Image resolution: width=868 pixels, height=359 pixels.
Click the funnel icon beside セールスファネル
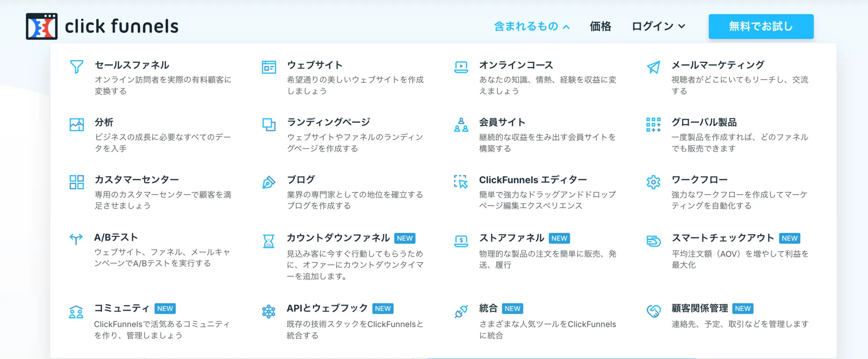click(76, 67)
